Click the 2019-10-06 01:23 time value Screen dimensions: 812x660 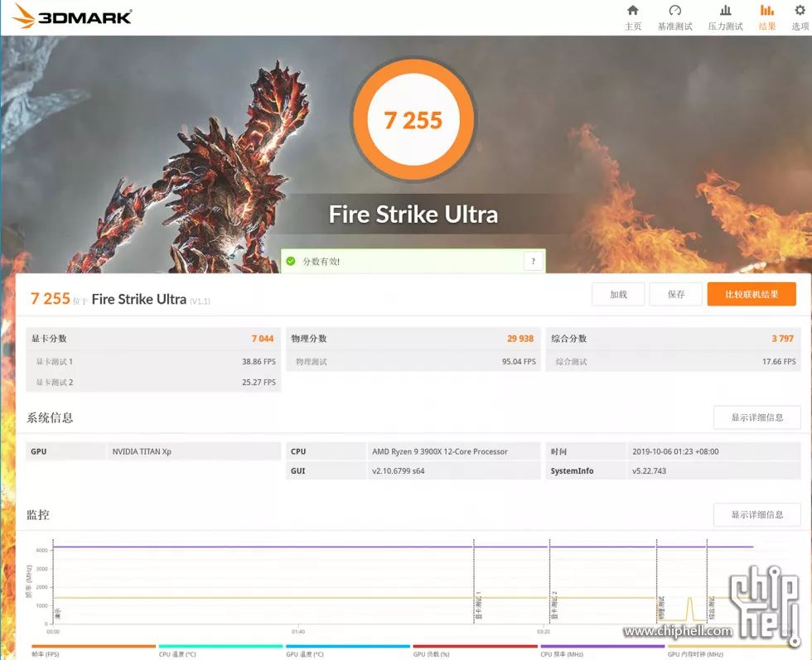tap(675, 451)
